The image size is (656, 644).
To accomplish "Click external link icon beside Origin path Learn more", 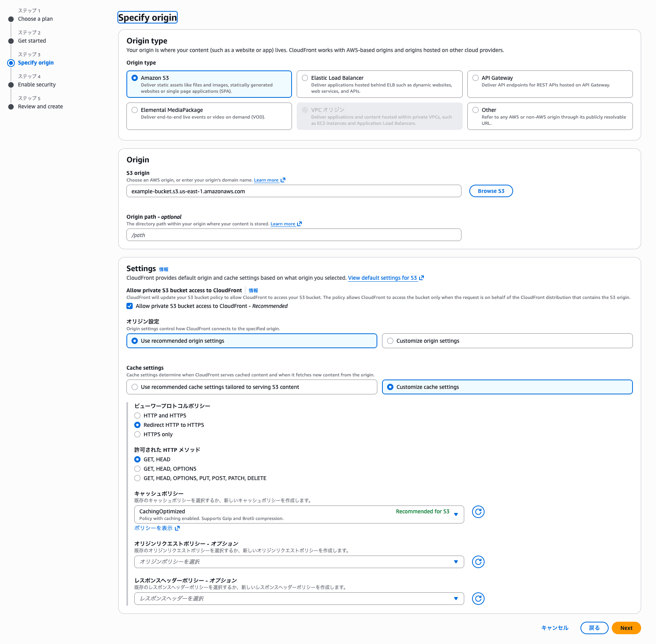I will pyautogui.click(x=299, y=224).
